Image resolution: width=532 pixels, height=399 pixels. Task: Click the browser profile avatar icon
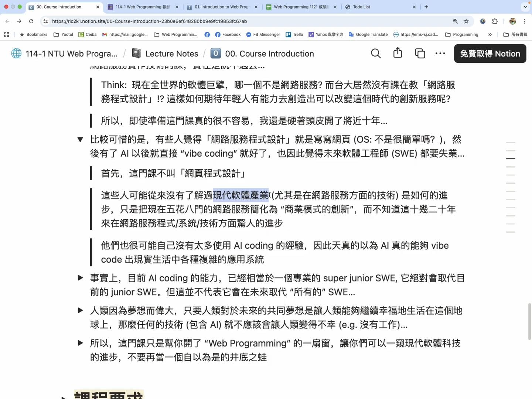click(x=513, y=21)
